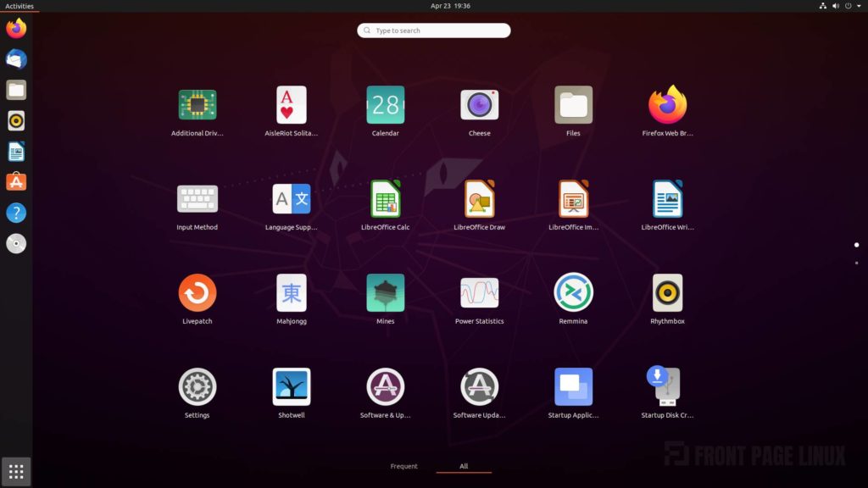The height and width of the screenshot is (488, 868).
Task: Click the power icon in top bar
Action: click(x=848, y=6)
